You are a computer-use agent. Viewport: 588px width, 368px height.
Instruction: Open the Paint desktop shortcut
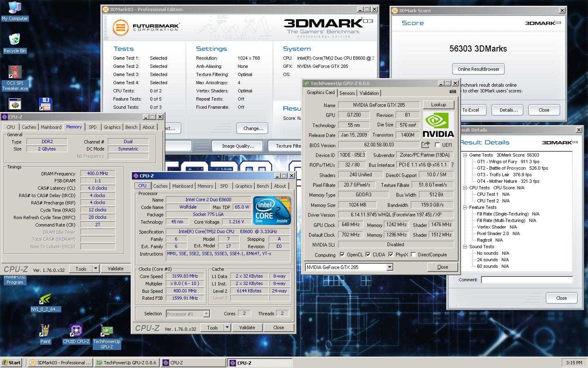(x=45, y=334)
